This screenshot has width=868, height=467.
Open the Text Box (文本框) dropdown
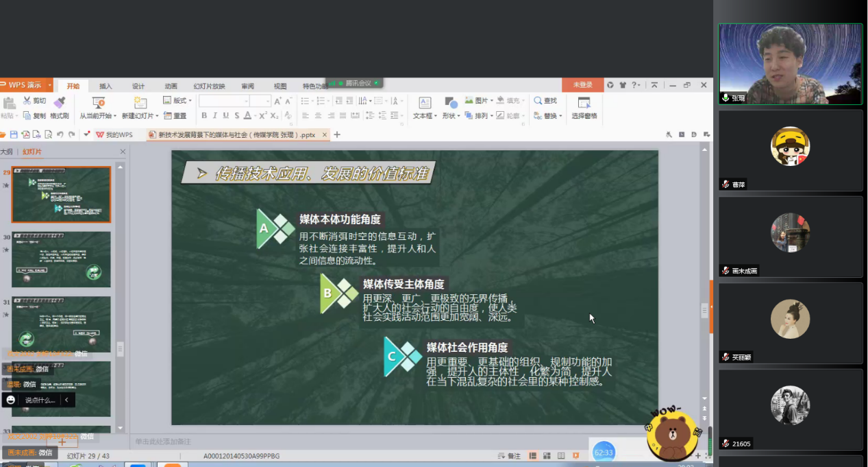point(425,116)
